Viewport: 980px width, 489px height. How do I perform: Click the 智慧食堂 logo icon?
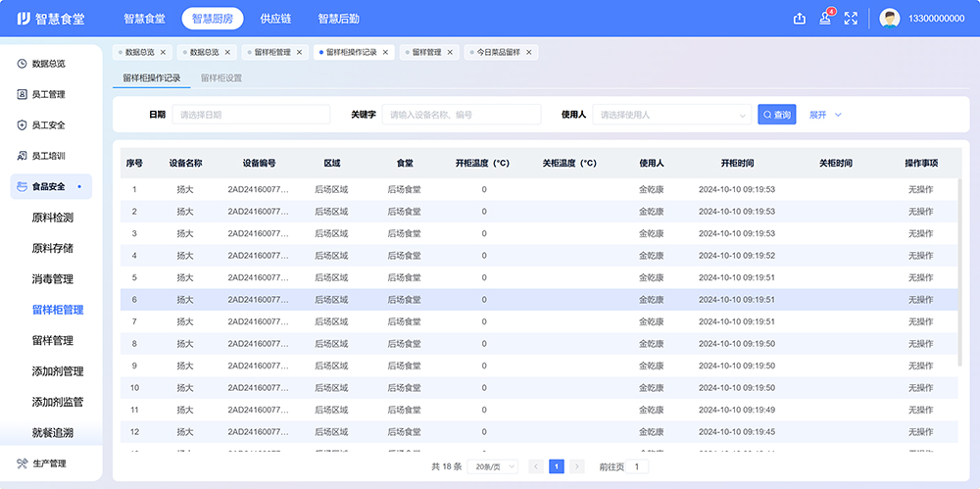pyautogui.click(x=24, y=19)
